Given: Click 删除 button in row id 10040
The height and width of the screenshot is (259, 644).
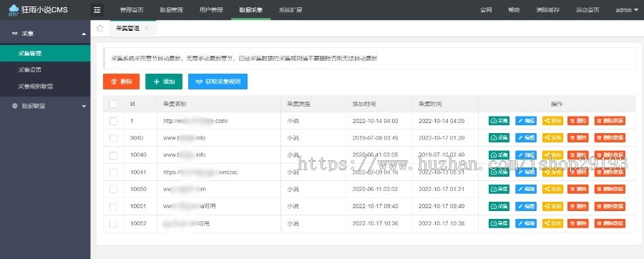Looking at the screenshot, I should pos(578,155).
